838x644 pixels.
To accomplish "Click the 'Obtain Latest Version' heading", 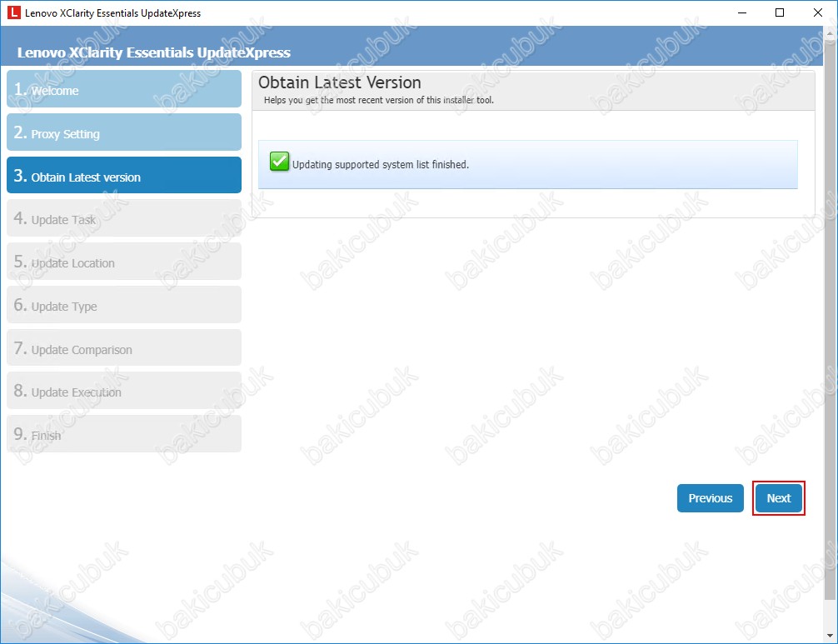I will (340, 82).
